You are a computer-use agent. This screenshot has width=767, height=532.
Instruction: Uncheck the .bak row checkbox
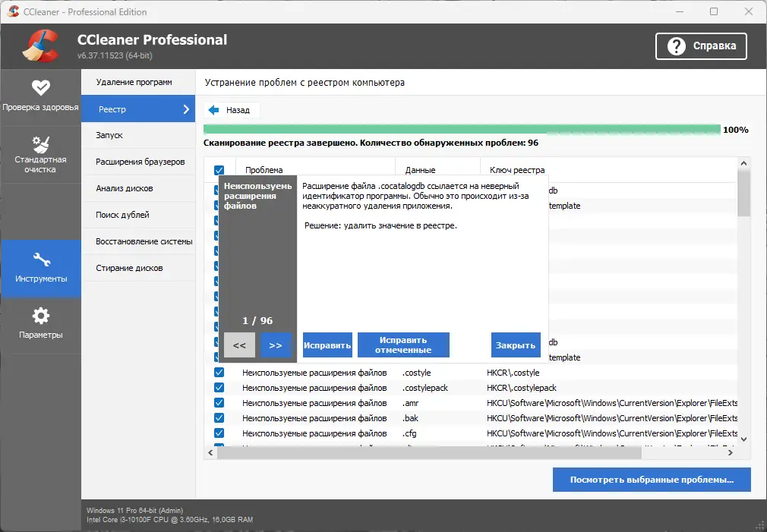pos(219,418)
